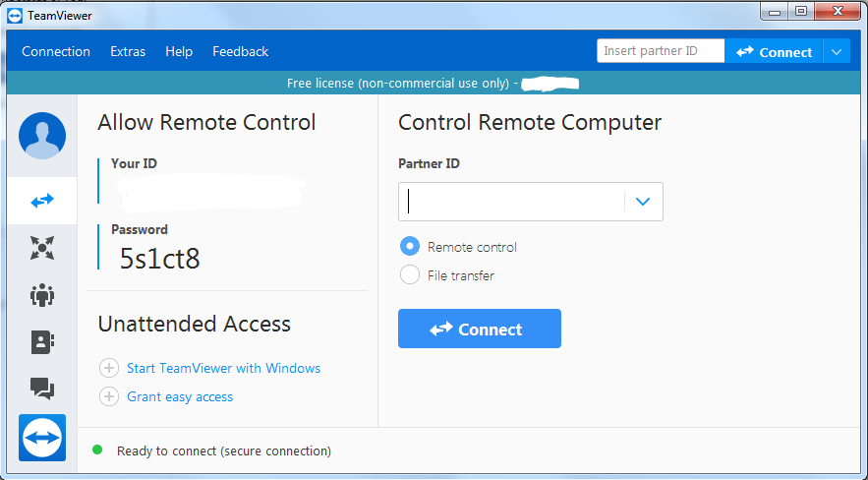Screen dimensions: 868x480
Task: Open the user profile avatar
Action: pyautogui.click(x=42, y=136)
